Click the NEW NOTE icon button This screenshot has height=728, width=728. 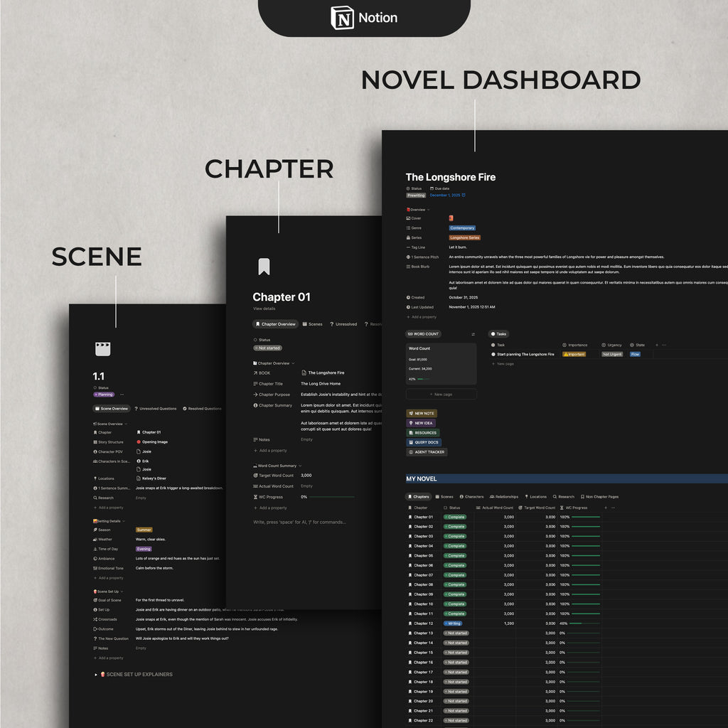[x=411, y=413]
